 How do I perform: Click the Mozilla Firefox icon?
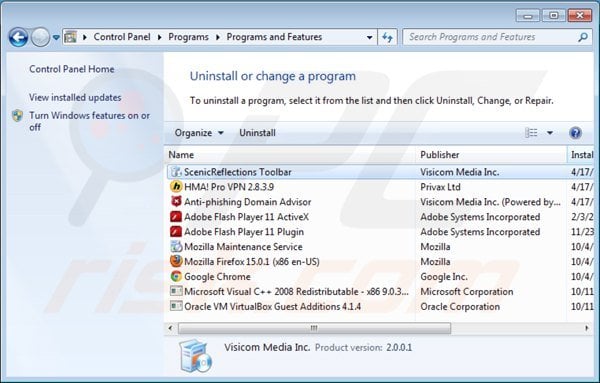(176, 261)
